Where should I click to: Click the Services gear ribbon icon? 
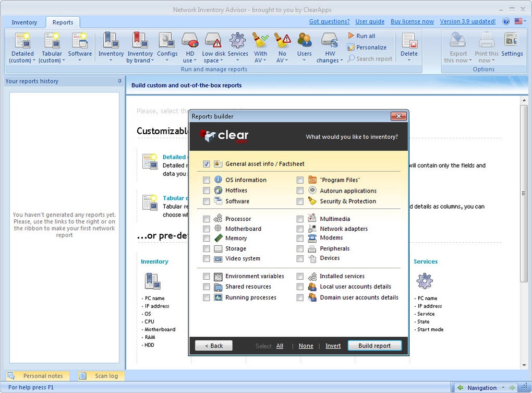(237, 40)
